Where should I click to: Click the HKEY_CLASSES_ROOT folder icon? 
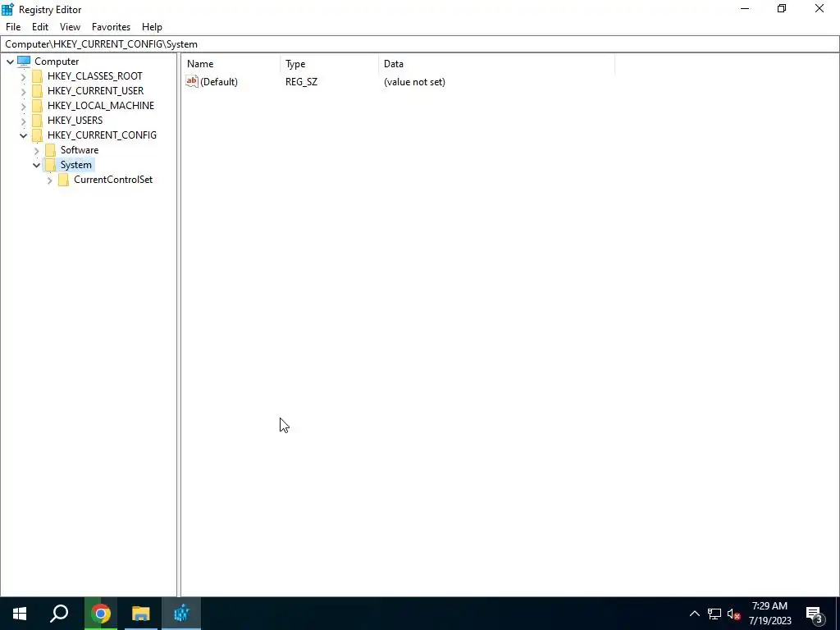point(37,76)
